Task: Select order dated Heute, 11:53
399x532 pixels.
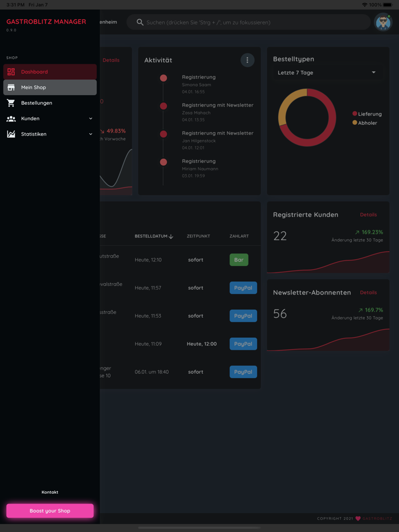Action: [x=148, y=316]
